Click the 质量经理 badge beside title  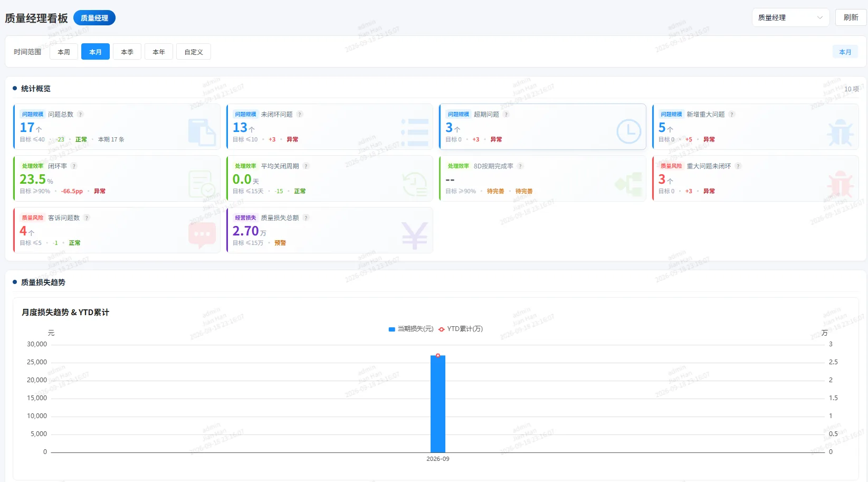(x=94, y=18)
